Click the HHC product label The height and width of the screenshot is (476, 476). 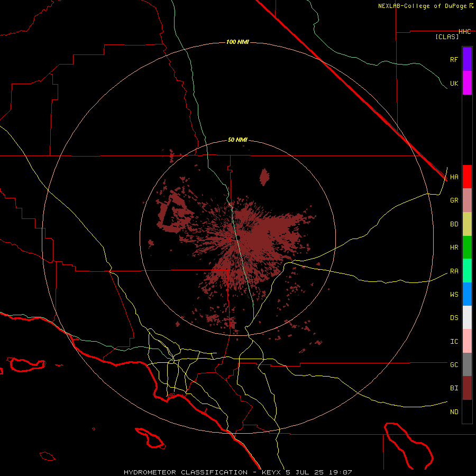point(464,32)
